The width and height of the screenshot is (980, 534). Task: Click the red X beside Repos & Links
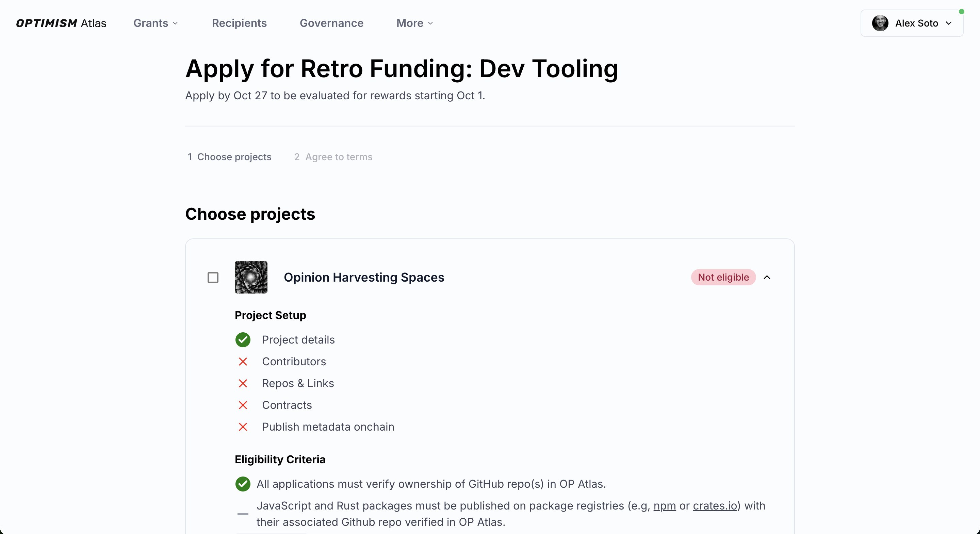[243, 383]
